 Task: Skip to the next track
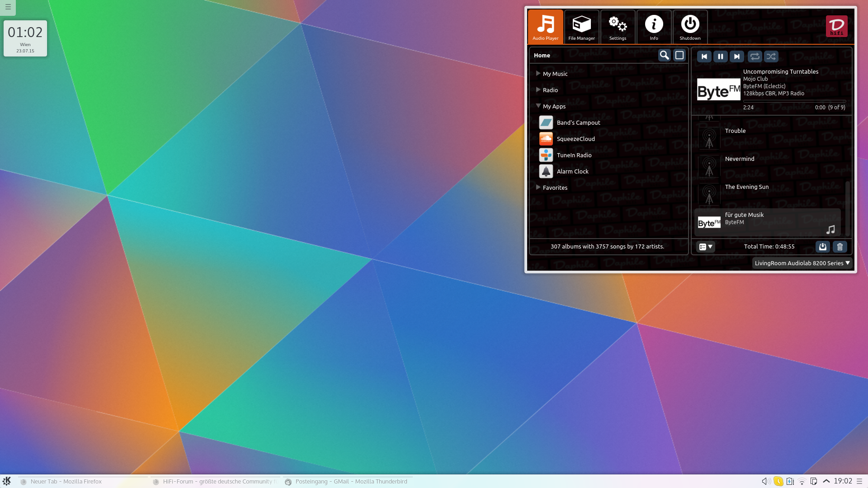(x=737, y=56)
